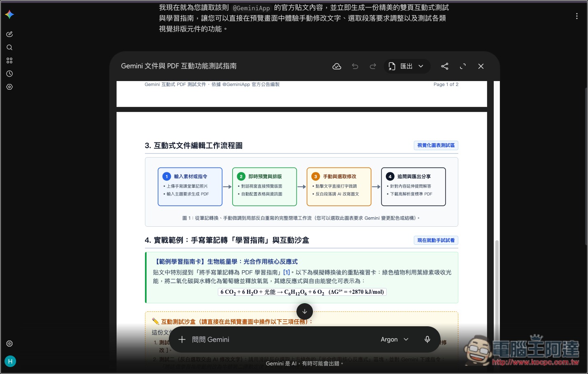This screenshot has height=374, width=588.
Task: Click the 互動測試沙盒 heading
Action: (232, 322)
